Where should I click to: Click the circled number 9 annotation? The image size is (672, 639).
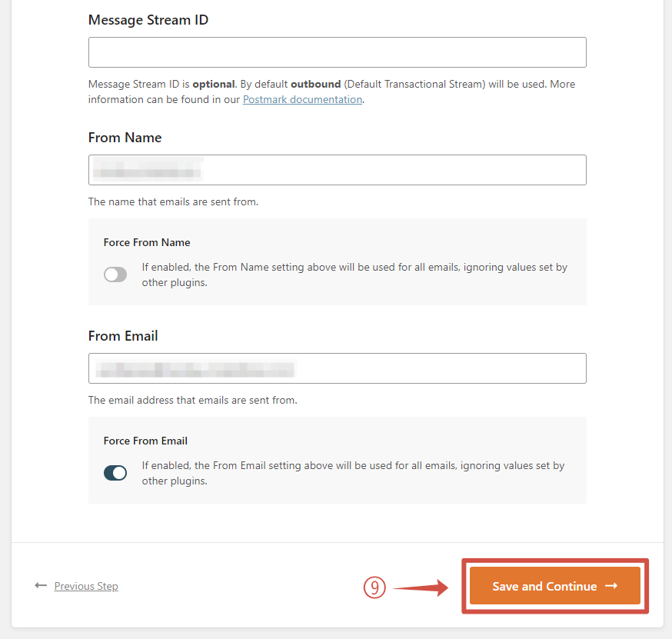point(374,587)
